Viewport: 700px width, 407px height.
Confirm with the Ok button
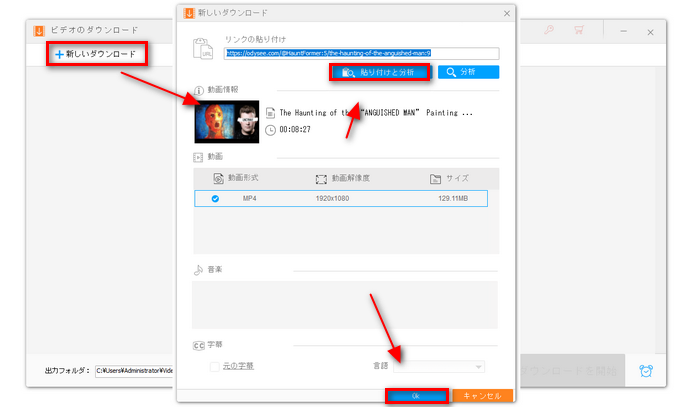pyautogui.click(x=417, y=396)
